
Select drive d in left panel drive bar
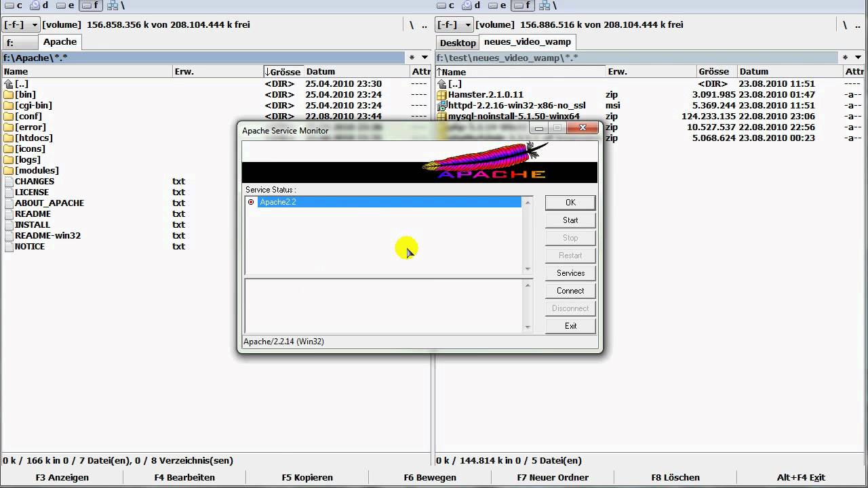pyautogui.click(x=39, y=5)
